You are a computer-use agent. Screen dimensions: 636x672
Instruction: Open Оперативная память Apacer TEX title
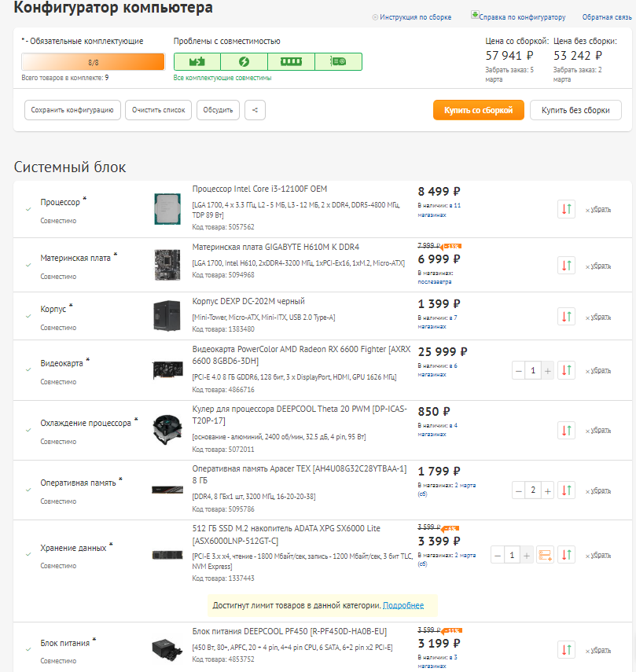[x=300, y=475]
